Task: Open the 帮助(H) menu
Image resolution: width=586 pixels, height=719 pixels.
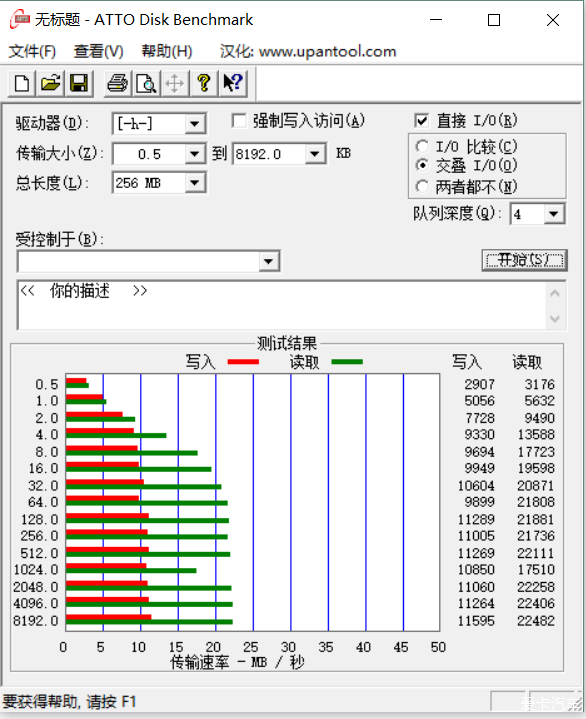Action: (x=166, y=51)
